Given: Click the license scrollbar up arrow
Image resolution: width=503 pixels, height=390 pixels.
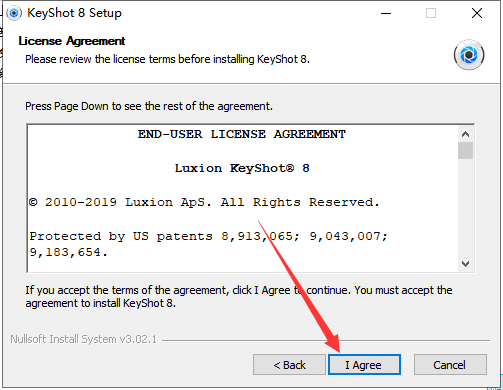Looking at the screenshot, I should 465,134.
